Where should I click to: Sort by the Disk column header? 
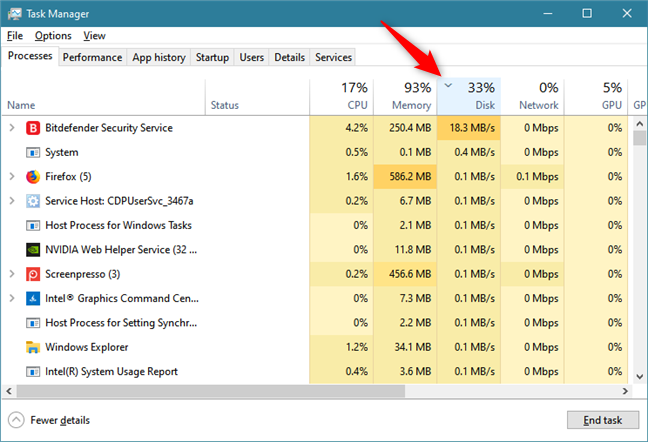(469, 97)
